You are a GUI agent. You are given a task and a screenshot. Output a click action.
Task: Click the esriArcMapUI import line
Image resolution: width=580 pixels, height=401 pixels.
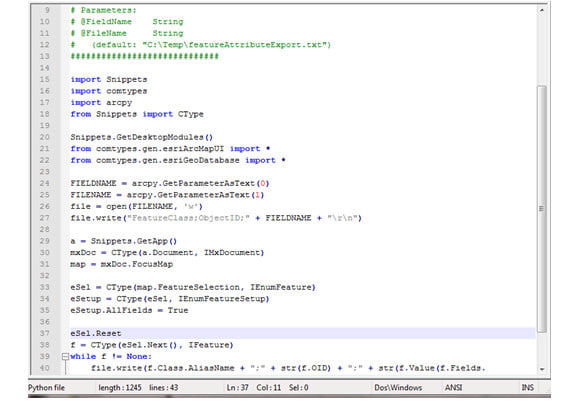170,149
